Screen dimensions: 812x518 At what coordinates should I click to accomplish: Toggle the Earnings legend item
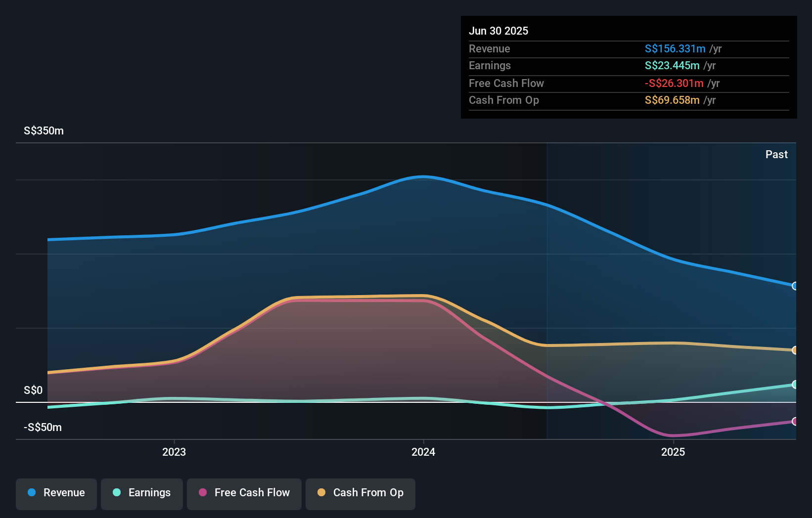pos(142,493)
